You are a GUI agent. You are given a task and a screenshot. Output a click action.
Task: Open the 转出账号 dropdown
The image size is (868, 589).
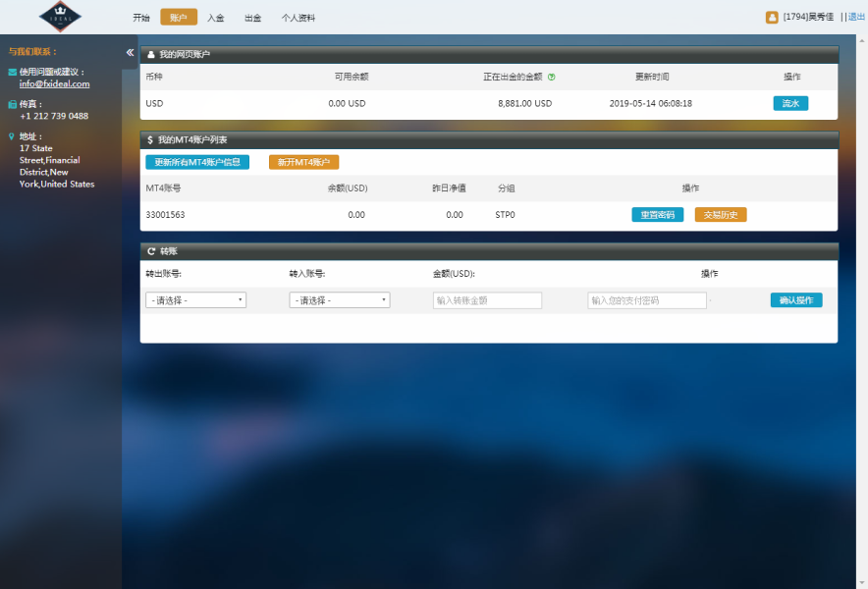click(x=195, y=300)
